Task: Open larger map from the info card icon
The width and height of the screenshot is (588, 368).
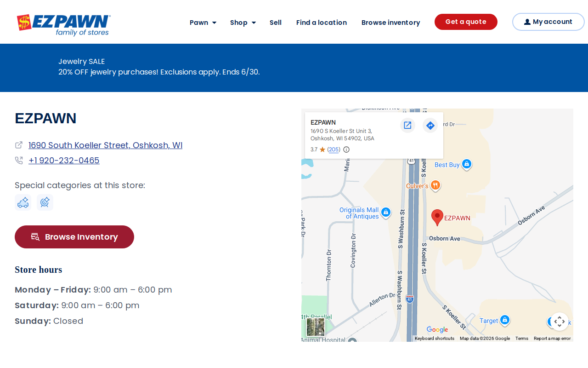Action: (407, 125)
